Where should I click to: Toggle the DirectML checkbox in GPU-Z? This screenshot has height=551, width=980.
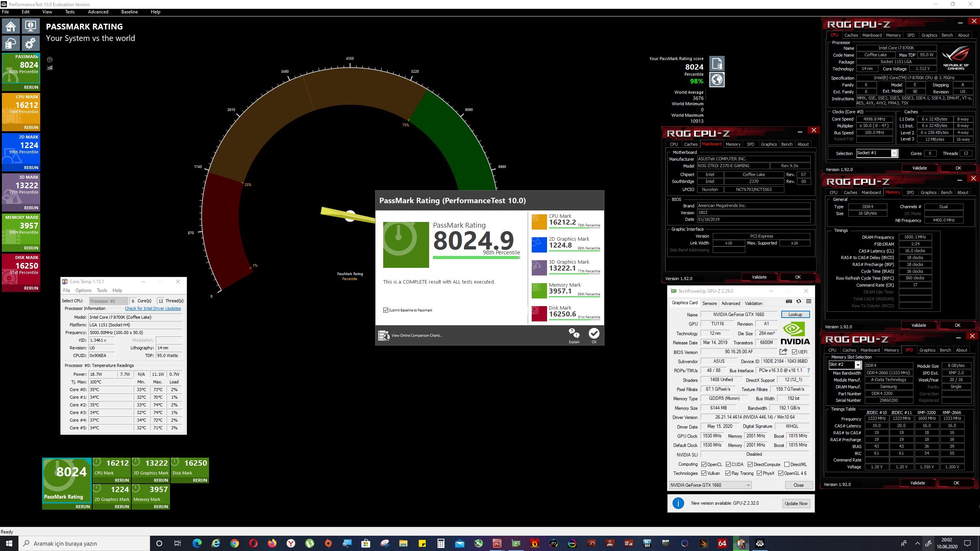[x=787, y=464]
